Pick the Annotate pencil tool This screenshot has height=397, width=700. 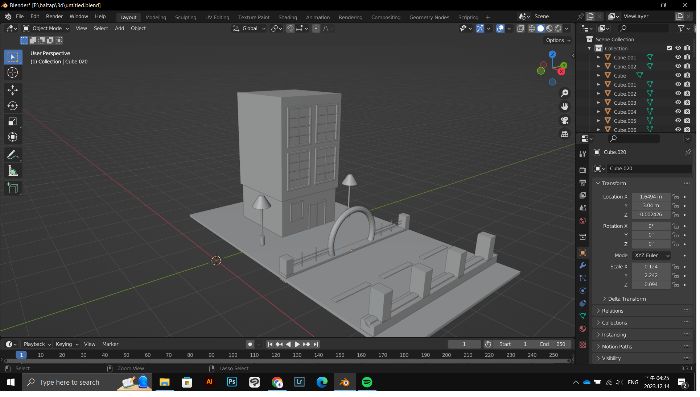pyautogui.click(x=13, y=155)
